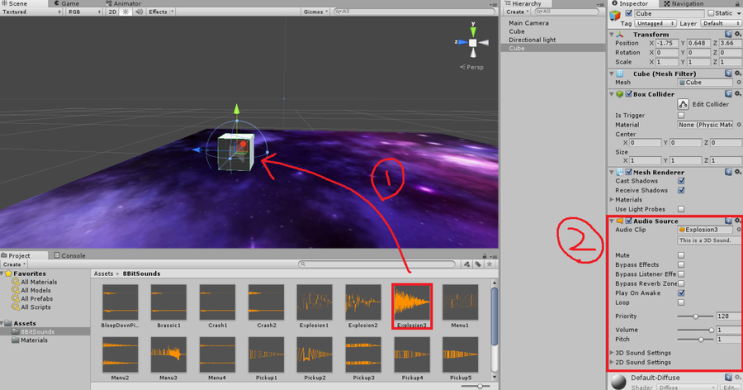Screen dimensions: 743x390
Task: Switch to the Game tab
Action: pyautogui.click(x=67, y=3)
